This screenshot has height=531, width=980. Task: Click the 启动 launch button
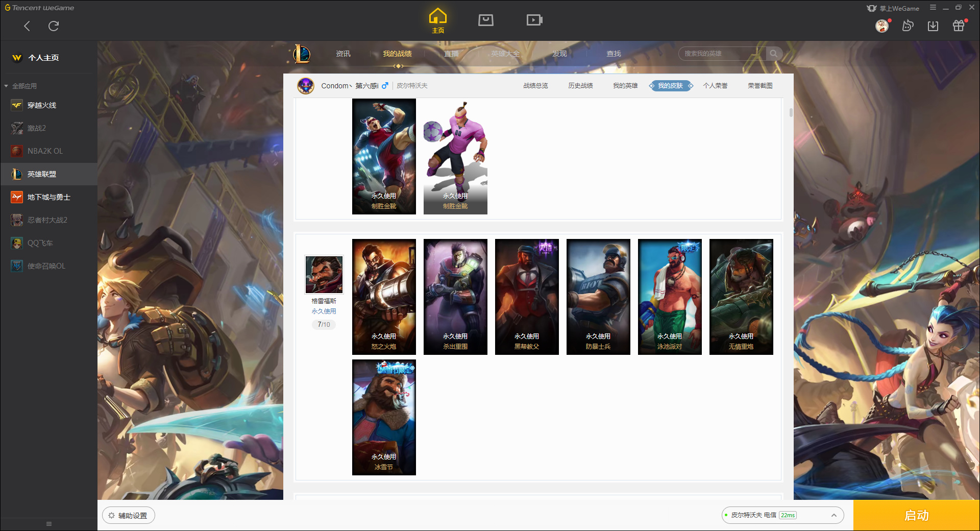click(x=916, y=516)
